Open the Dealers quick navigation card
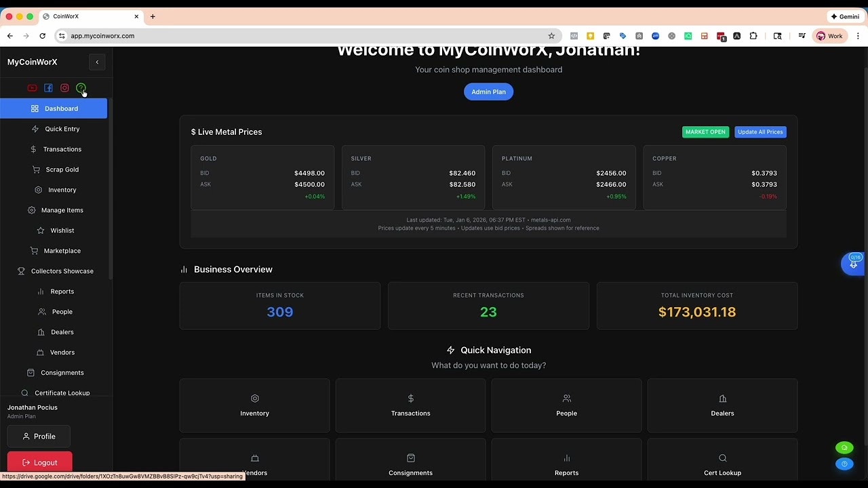This screenshot has width=868, height=488. coord(722,405)
